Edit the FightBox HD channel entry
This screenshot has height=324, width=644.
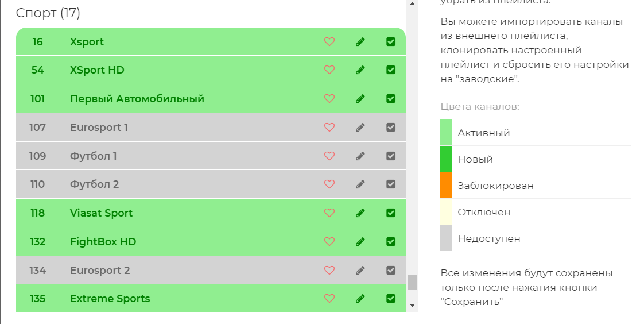360,242
